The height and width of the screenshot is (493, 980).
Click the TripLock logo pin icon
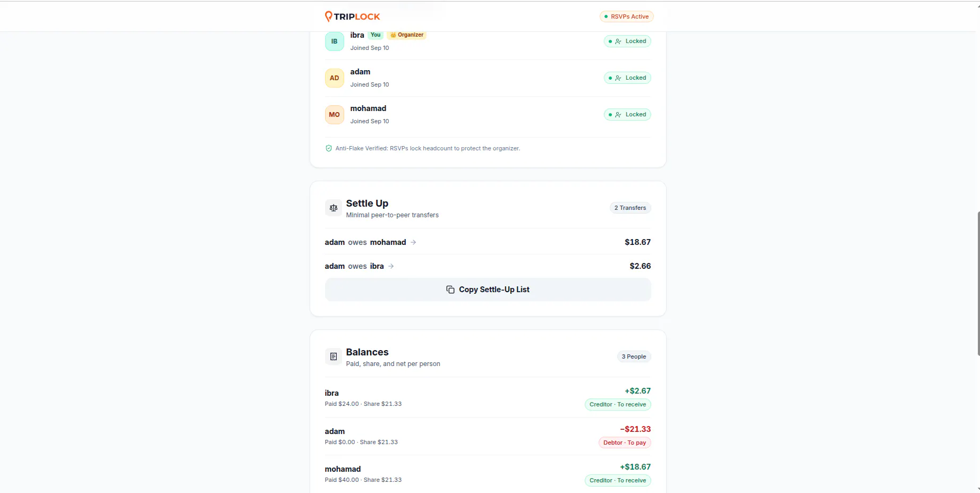pos(328,16)
